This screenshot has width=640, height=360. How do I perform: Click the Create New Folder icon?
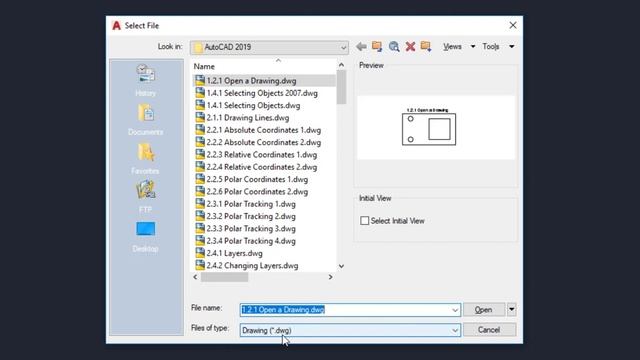pyautogui.click(x=426, y=47)
